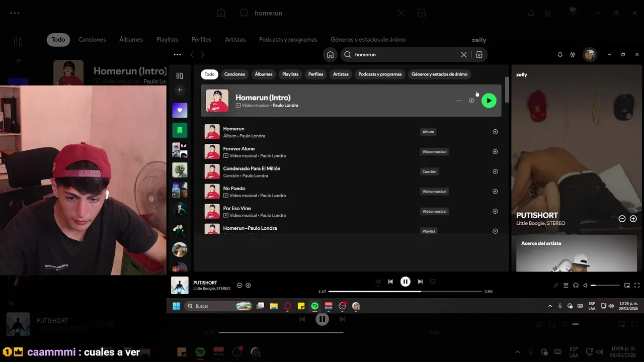This screenshot has height=362, width=644.
Task: Open Liked Songs purple heart tile
Action: (x=180, y=110)
